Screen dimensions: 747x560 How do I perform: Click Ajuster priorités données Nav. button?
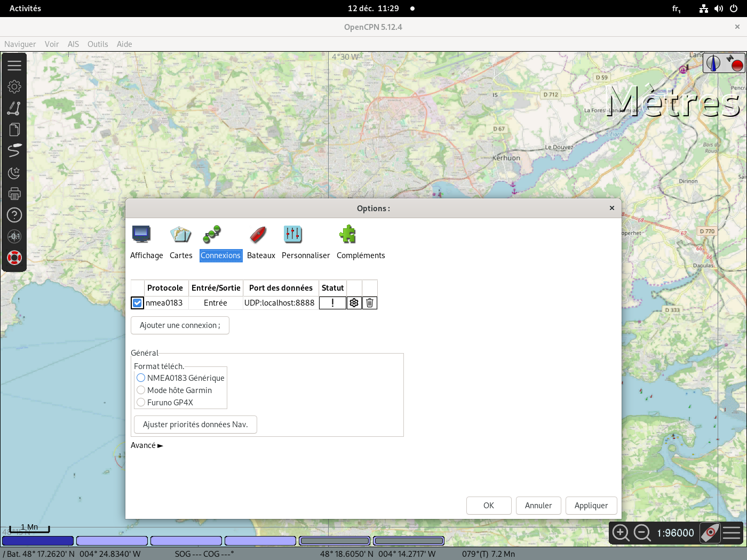pyautogui.click(x=195, y=425)
